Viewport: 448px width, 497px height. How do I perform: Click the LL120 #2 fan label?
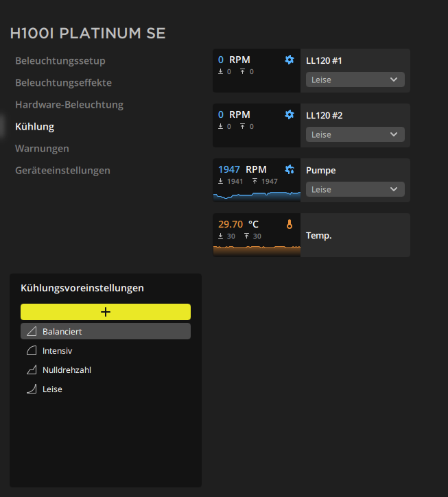pyautogui.click(x=325, y=115)
